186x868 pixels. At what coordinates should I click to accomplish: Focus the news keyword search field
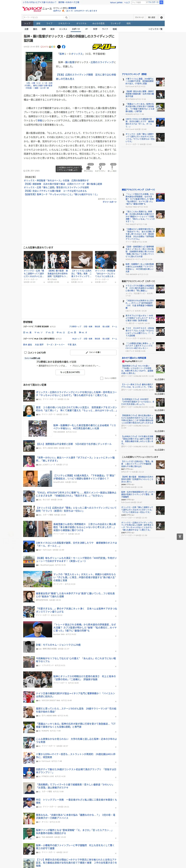tap(44, 17)
